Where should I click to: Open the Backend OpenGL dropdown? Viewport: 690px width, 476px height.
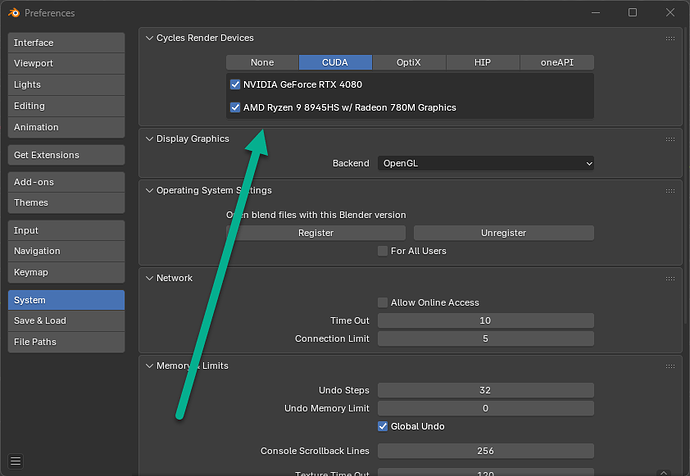tap(486, 163)
